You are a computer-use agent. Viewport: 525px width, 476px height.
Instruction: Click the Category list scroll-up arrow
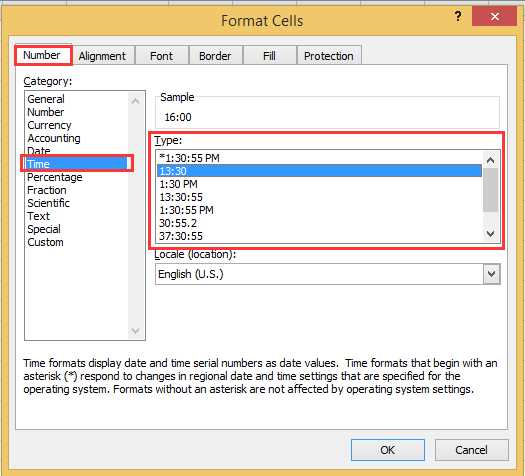coord(135,100)
